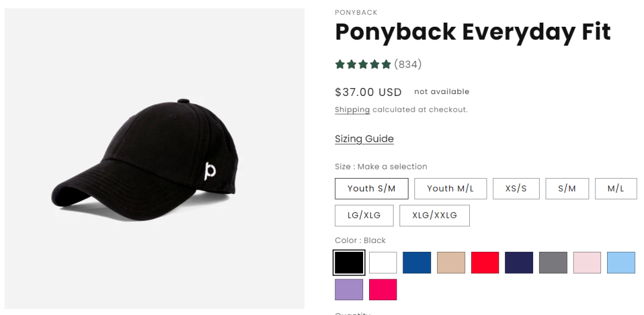Pick the XLG/XXLG size option
The image size is (644, 315).
point(434,216)
